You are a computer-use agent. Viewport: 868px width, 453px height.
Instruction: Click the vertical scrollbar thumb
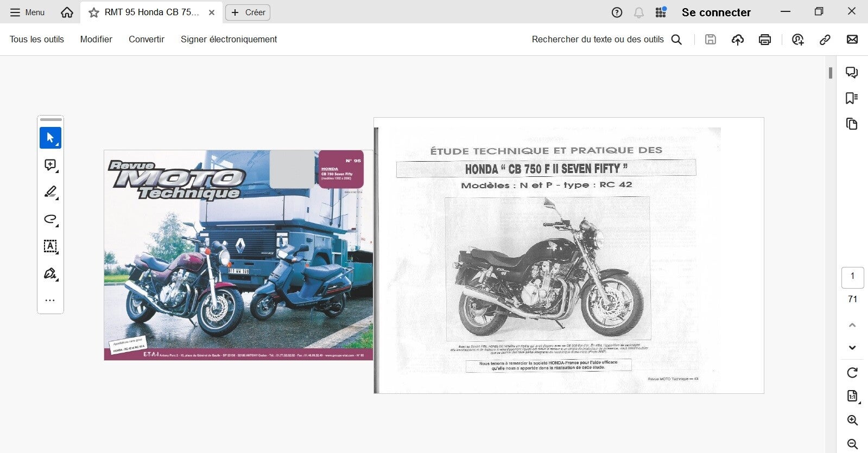tap(831, 73)
